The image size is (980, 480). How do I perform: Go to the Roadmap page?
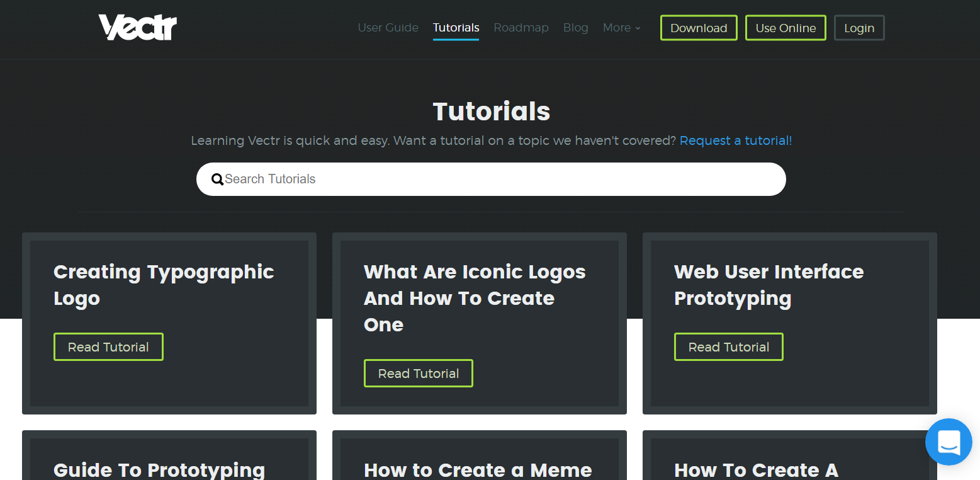point(521,28)
